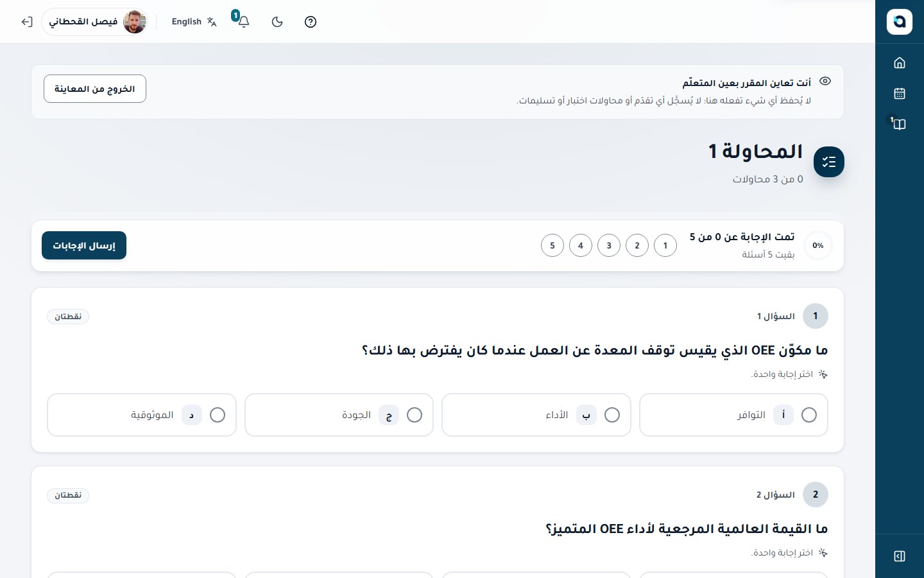Click the 0 من 3 محاولات text
This screenshot has height=578, width=924.
768,179
